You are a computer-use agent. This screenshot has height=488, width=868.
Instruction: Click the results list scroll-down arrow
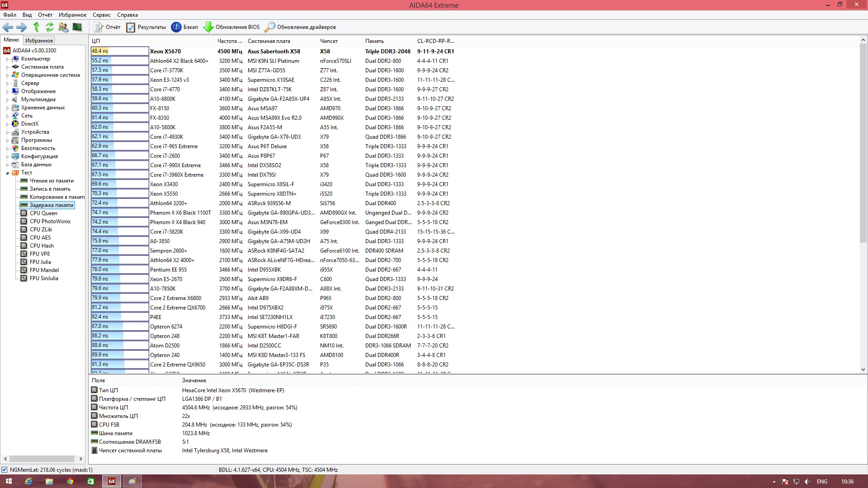click(x=863, y=369)
